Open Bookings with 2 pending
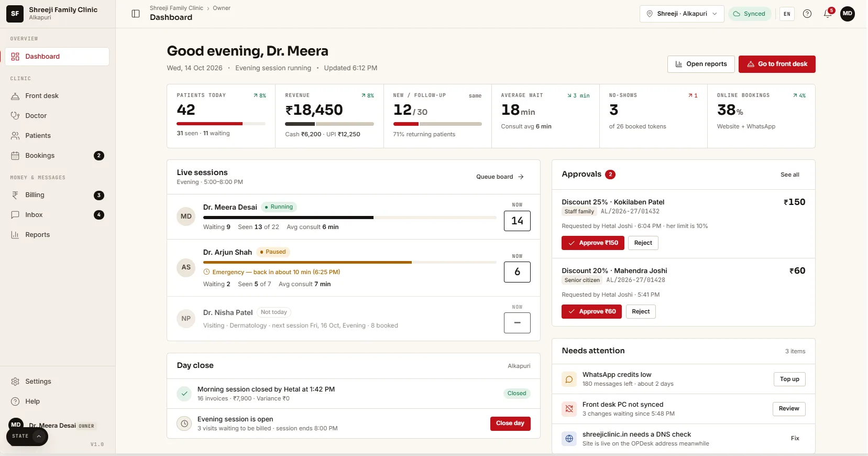 click(57, 156)
